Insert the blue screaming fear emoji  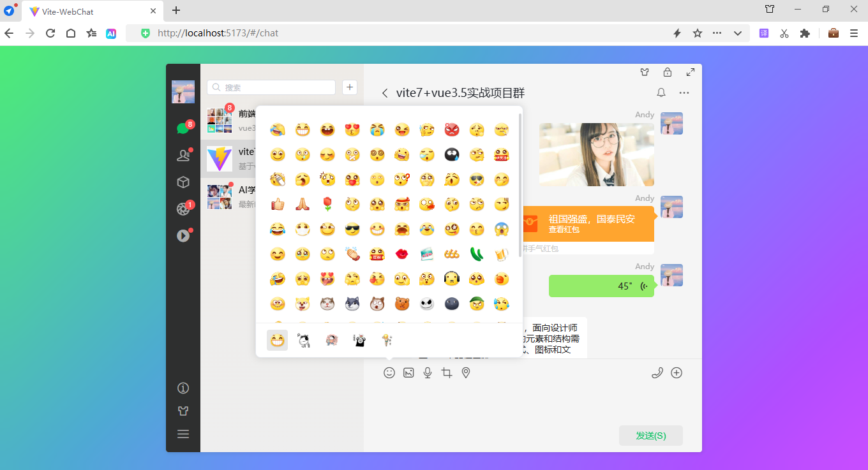pyautogui.click(x=501, y=229)
